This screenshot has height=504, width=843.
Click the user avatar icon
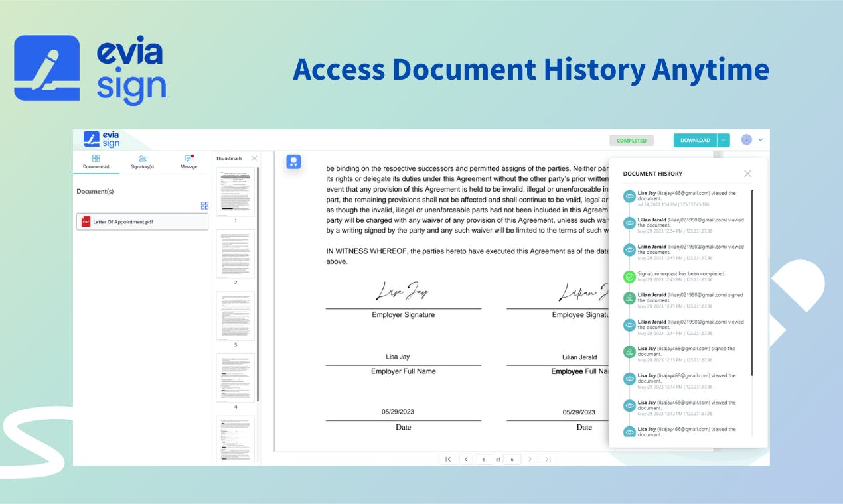click(747, 140)
